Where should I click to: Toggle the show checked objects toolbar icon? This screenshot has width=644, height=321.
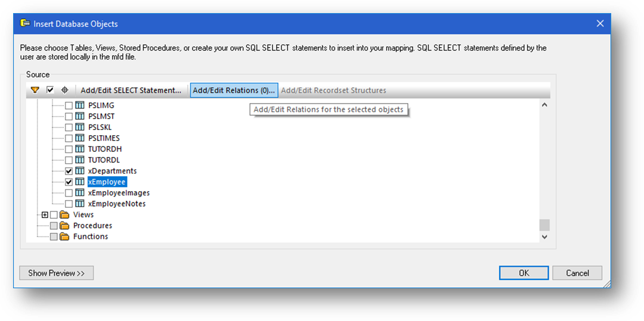pos(50,90)
